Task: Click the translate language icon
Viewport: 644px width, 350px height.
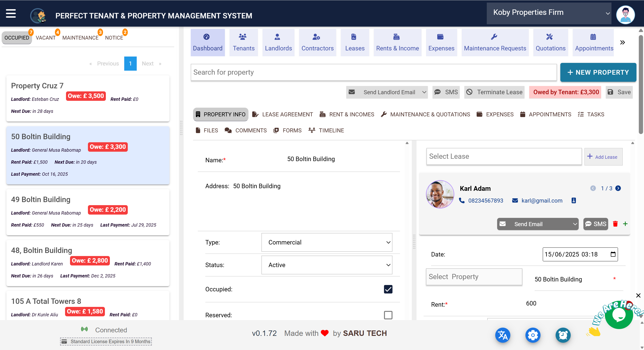Action: pos(503,335)
